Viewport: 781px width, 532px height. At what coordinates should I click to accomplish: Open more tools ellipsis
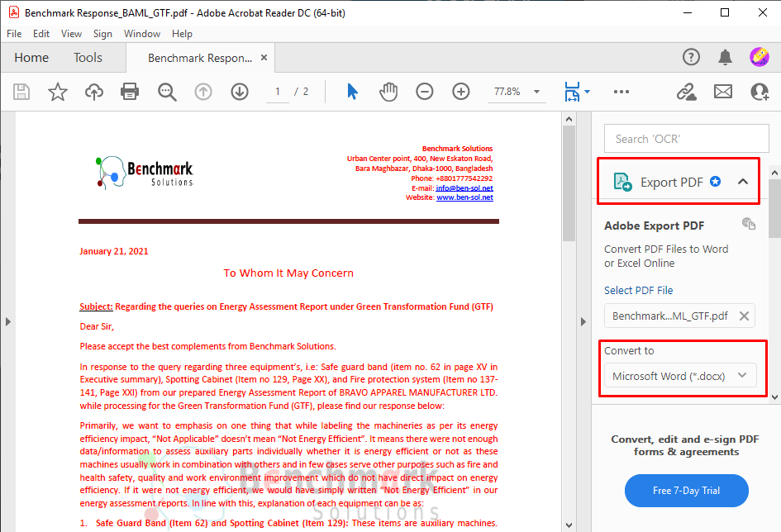(621, 92)
